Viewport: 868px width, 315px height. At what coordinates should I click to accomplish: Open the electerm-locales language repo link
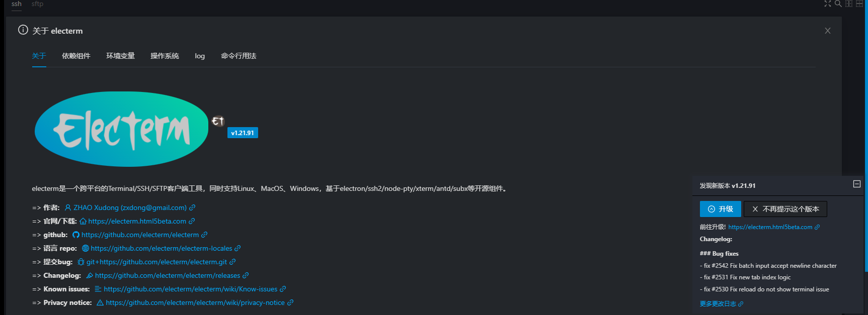point(162,248)
